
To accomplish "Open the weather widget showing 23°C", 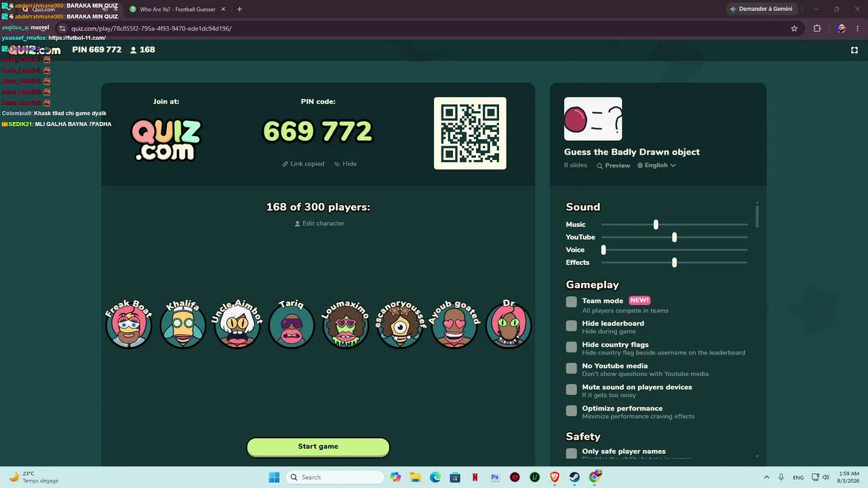I will click(x=34, y=477).
